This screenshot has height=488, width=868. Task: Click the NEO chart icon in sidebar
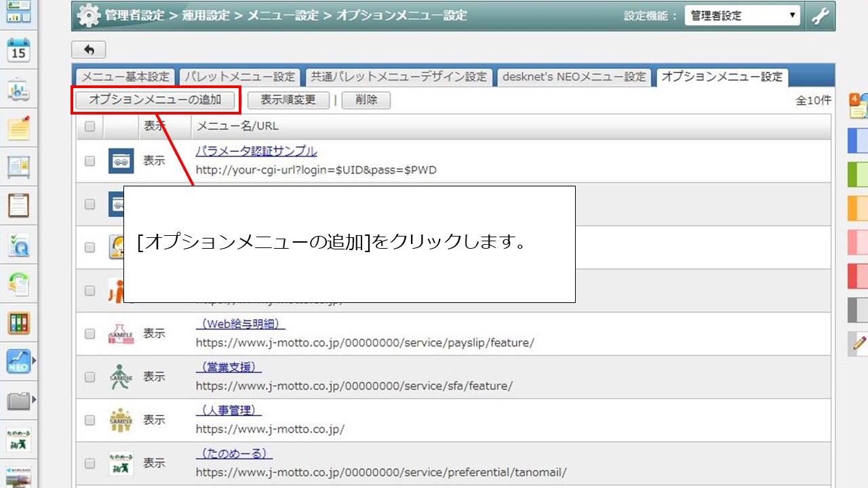[x=18, y=362]
